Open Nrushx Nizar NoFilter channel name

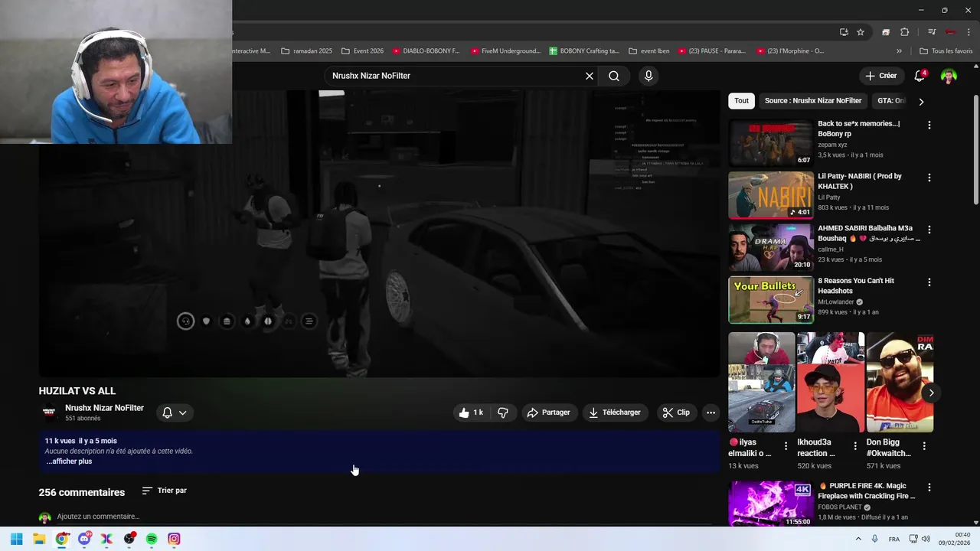click(x=104, y=408)
